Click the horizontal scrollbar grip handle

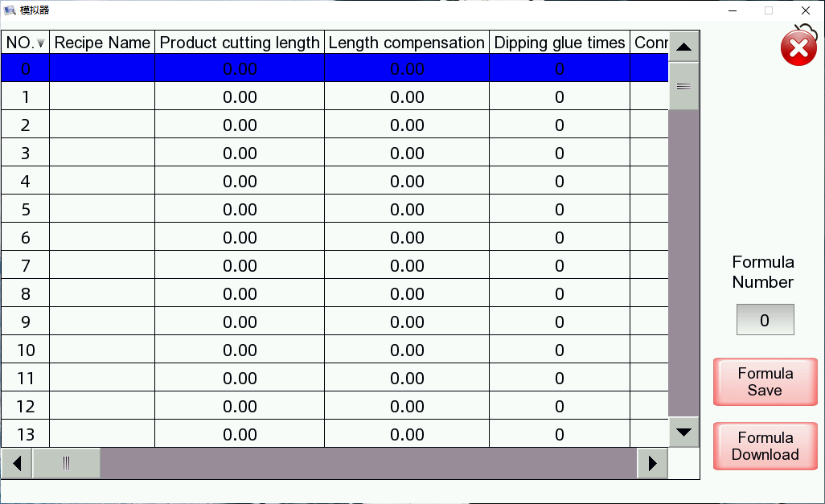[67, 463]
